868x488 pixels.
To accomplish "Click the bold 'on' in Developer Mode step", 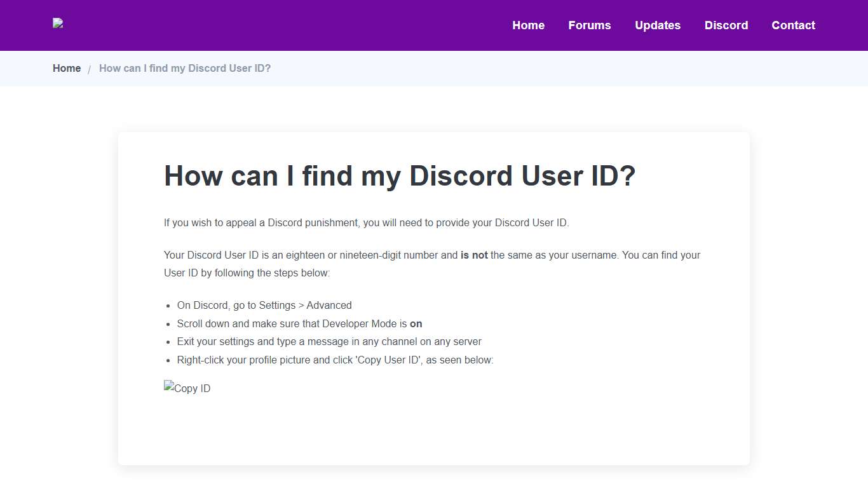I will 416,323.
